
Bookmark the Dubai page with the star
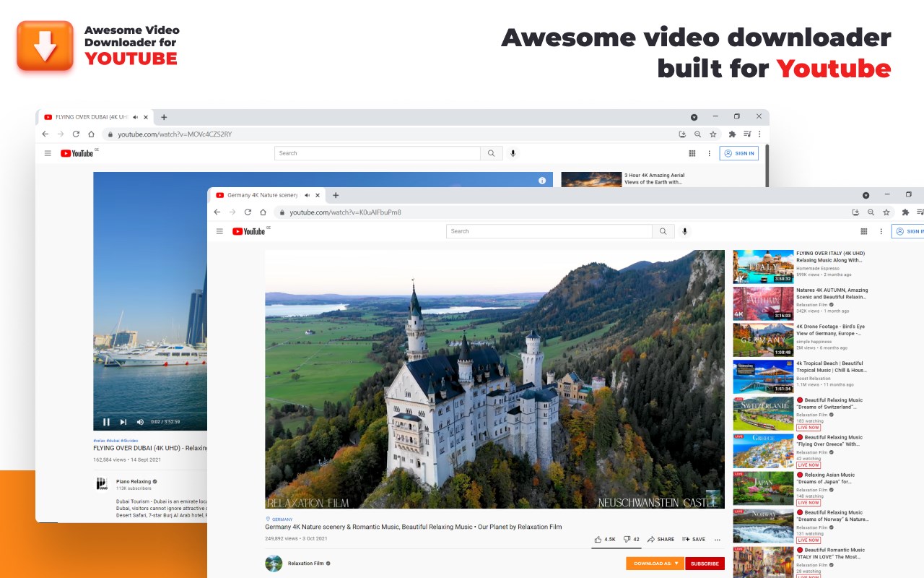(713, 134)
